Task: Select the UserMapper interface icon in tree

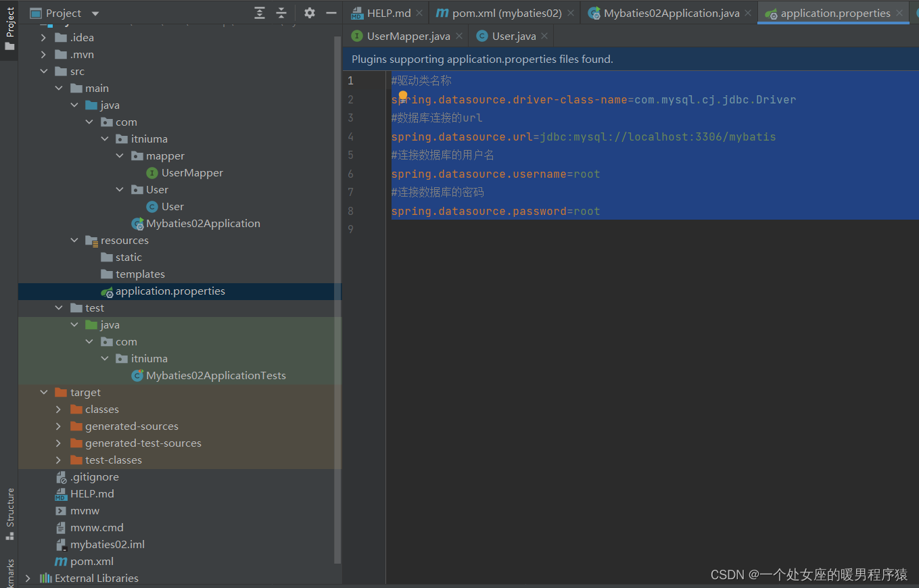Action: [x=152, y=173]
